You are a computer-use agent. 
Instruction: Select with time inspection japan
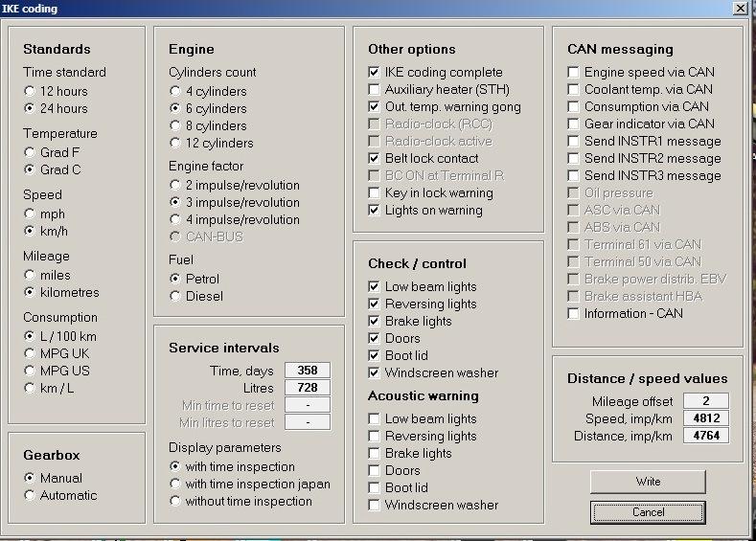point(175,484)
